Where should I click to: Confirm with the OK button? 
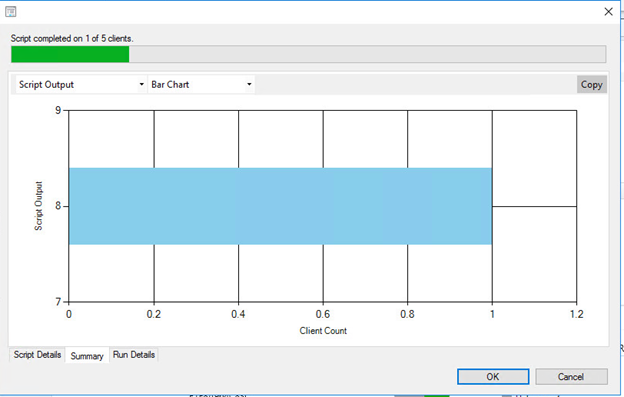coord(493,377)
